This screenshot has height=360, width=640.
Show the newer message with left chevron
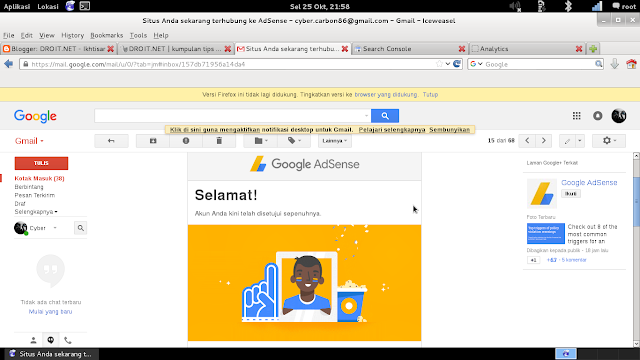527,141
